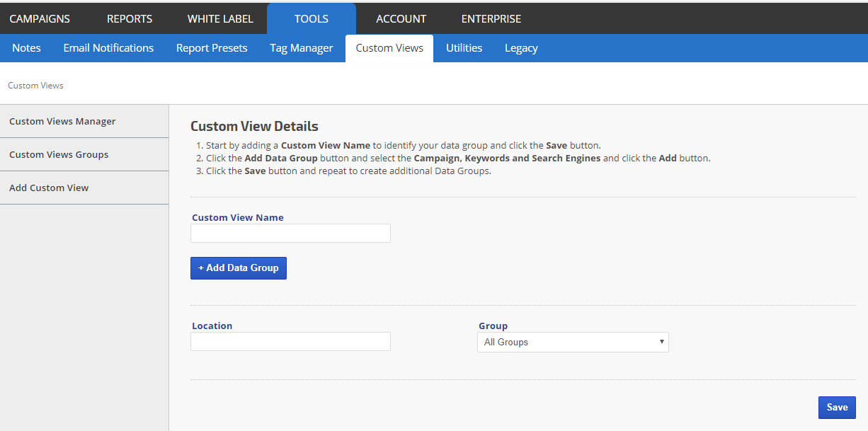Focus the Custom View Name text field
The width and height of the screenshot is (868, 431).
[290, 234]
